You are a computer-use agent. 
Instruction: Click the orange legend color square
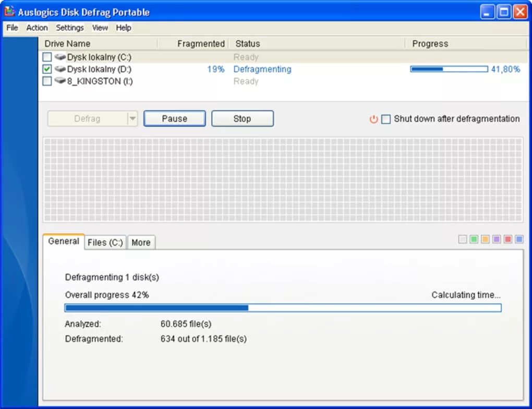point(485,239)
